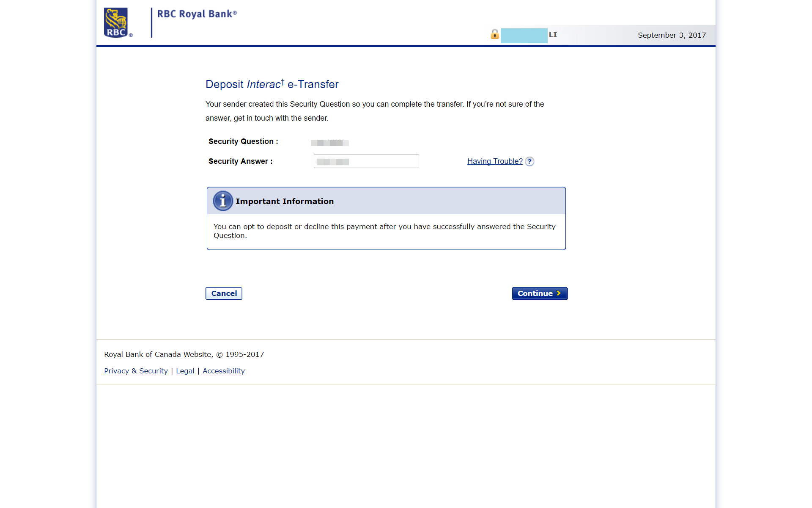Click the Deposit Interac e-Transfer heading
The width and height of the screenshot is (812, 508).
point(272,84)
